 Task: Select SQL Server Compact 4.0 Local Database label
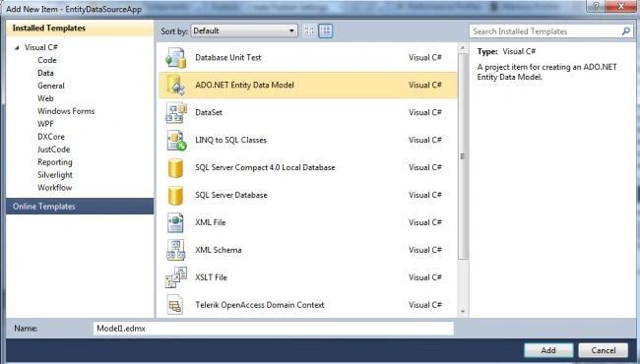coord(265,167)
